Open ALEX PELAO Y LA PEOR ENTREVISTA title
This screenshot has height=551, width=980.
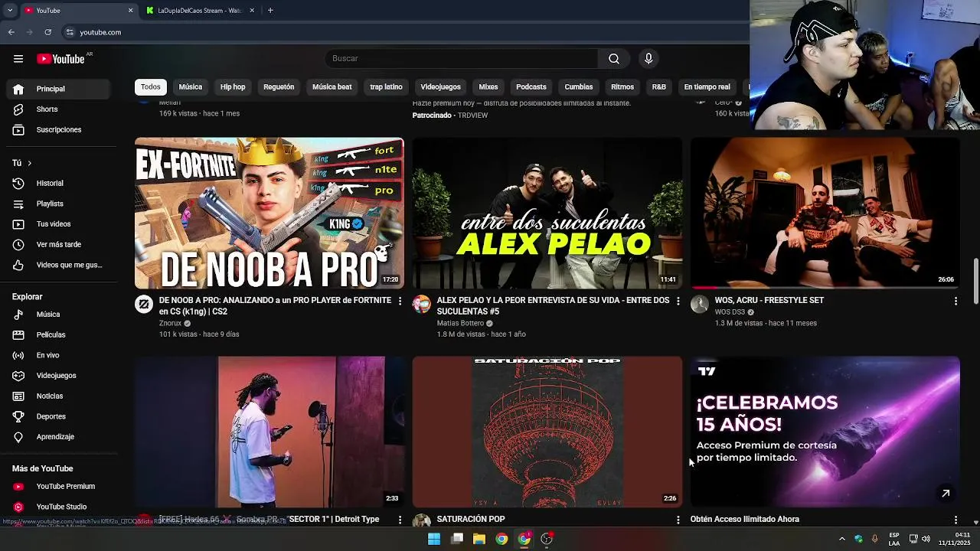pos(553,306)
